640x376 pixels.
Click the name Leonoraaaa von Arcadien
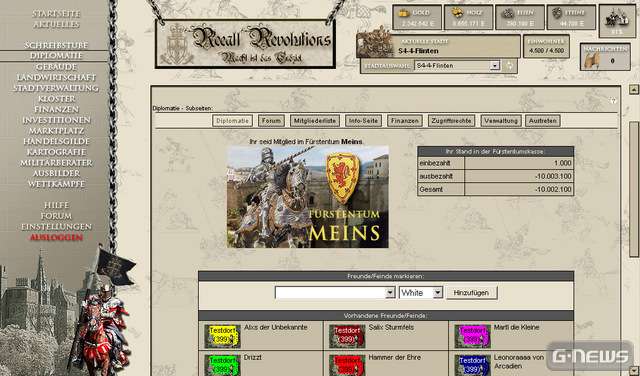[x=519, y=362]
